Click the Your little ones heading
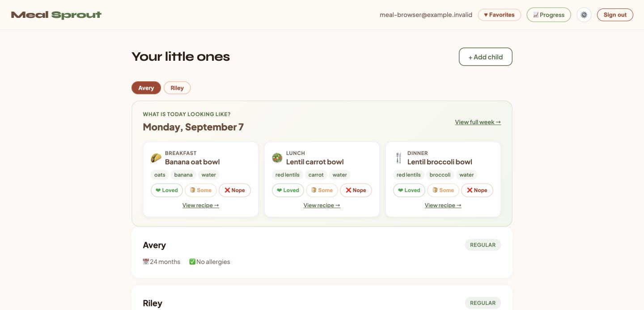Screen dimensions: 644x310 pos(181,57)
